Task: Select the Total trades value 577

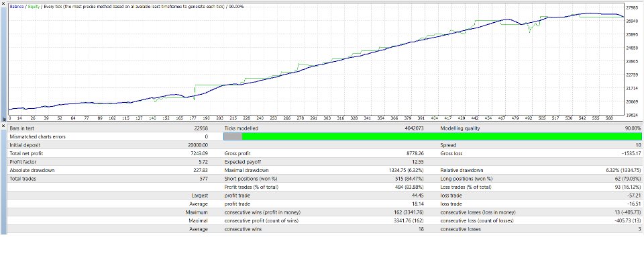Action: (x=204, y=179)
